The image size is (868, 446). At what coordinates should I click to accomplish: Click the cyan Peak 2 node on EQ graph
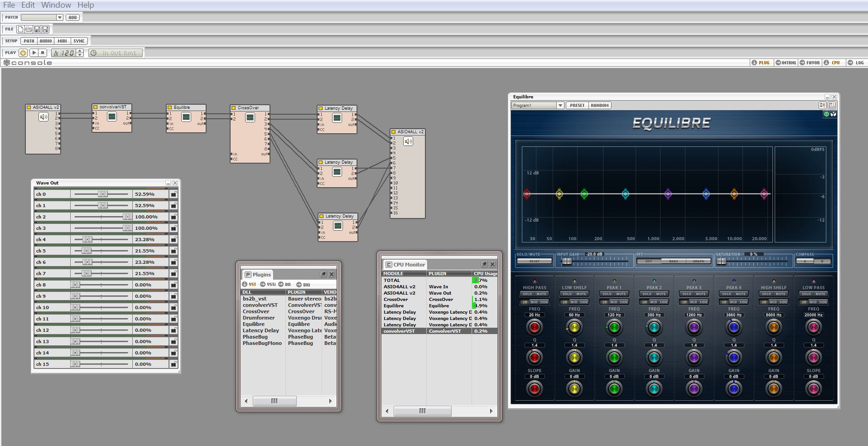click(x=625, y=194)
